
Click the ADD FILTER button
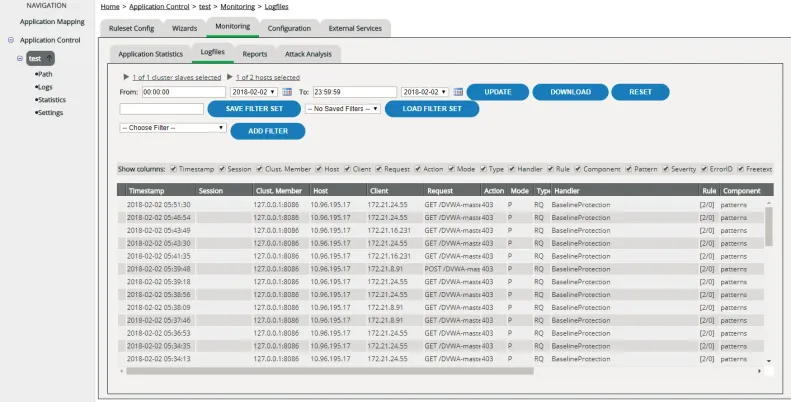tap(268, 131)
